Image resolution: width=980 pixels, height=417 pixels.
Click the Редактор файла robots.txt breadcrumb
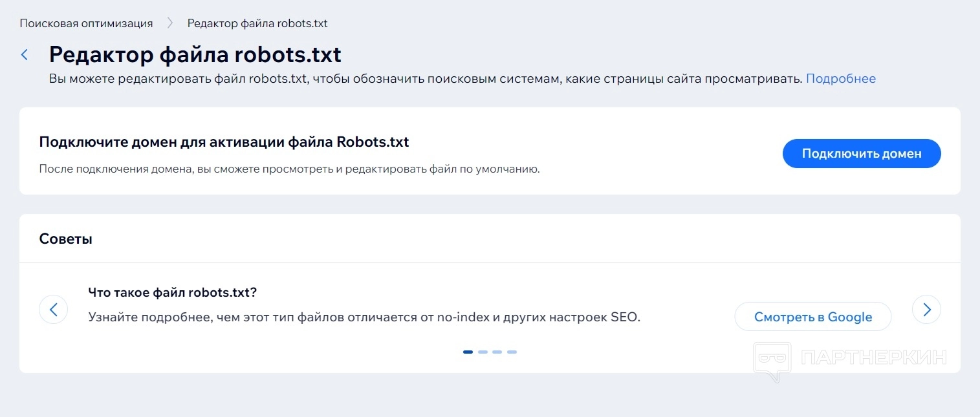257,23
